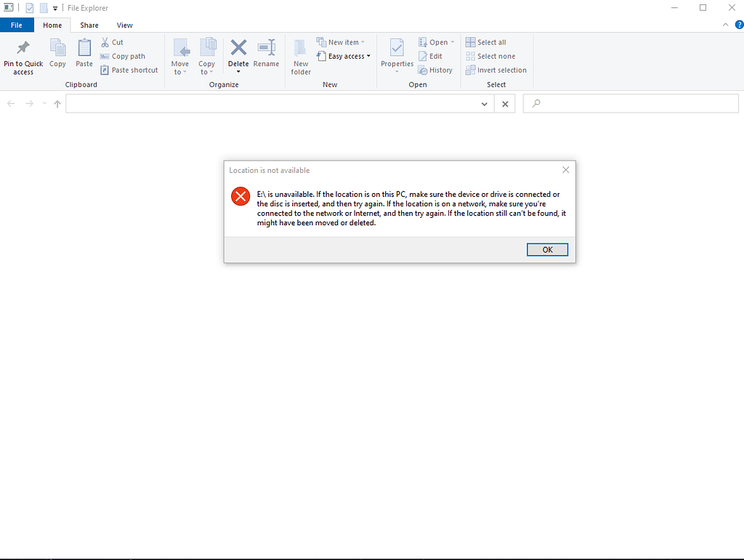The height and width of the screenshot is (560, 744).
Task: Expand the Open command dropdown arrow
Action: point(453,42)
